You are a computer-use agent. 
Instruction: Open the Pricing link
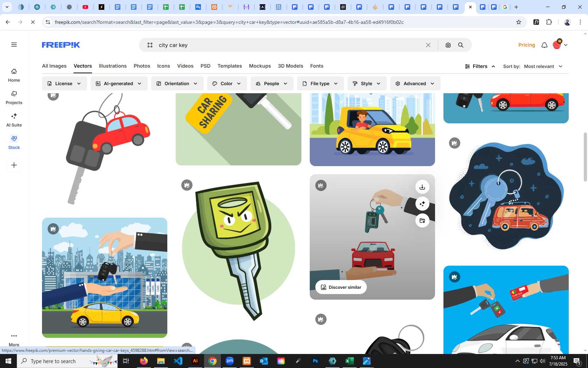[526, 45]
